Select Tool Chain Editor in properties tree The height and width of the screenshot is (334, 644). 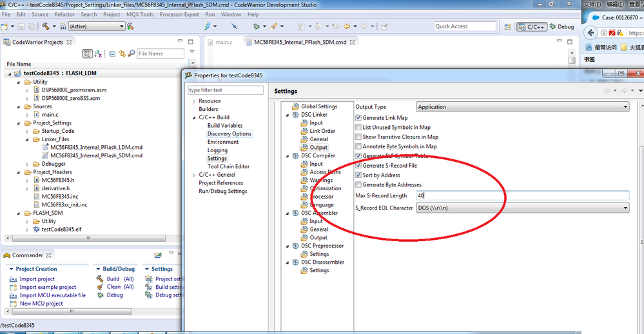(x=228, y=166)
